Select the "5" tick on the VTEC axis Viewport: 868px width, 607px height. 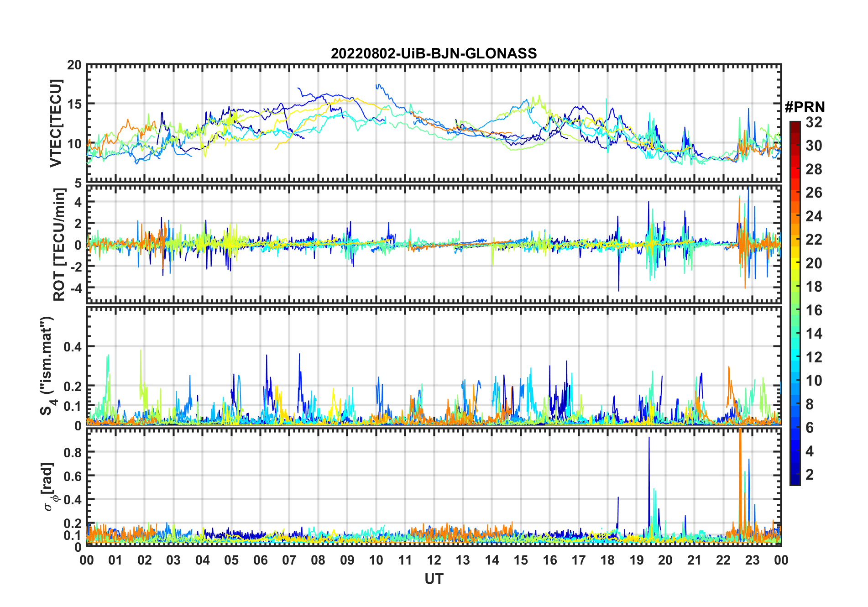78,183
